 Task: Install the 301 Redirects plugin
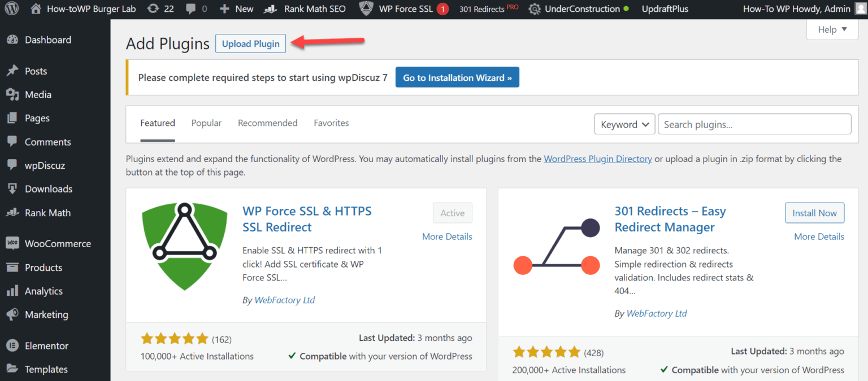pos(814,213)
